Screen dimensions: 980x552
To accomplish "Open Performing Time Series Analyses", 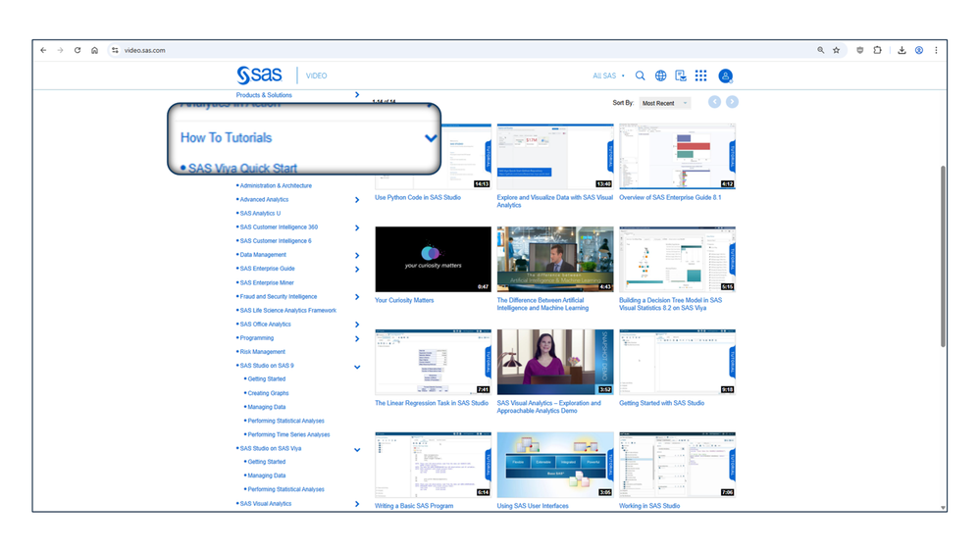I will tap(288, 434).
